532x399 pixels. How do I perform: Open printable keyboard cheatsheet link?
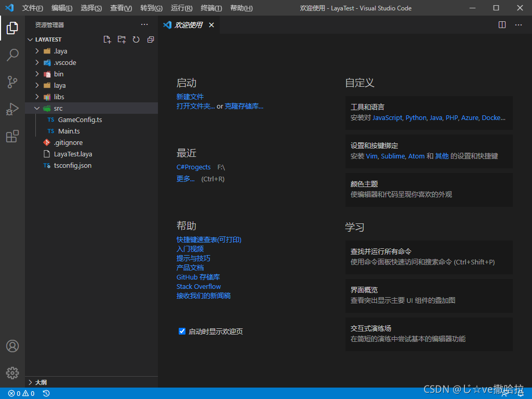coord(209,240)
